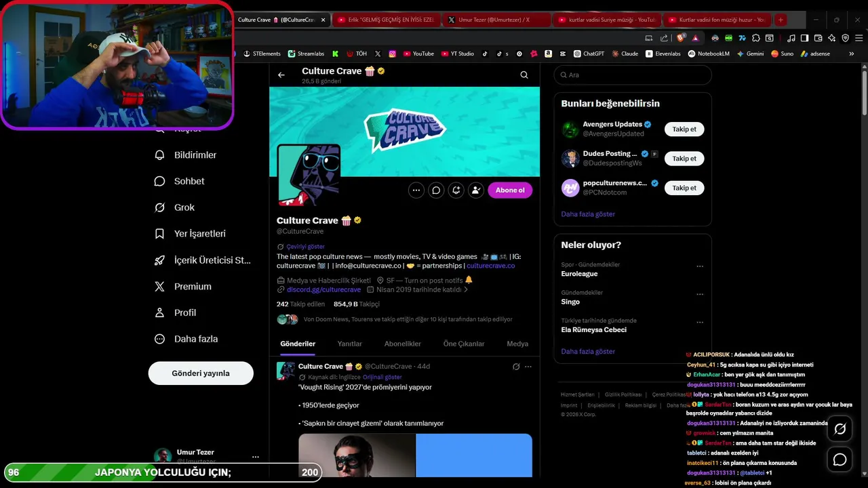868x488 pixels.
Task: Open Daha fazla sidebar menu
Action: pyautogui.click(x=186, y=339)
